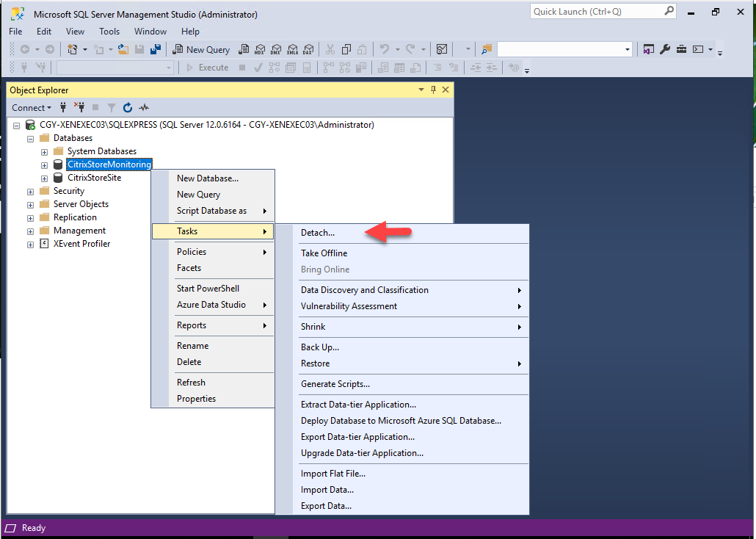Click the MDX query icon in toolbar
This screenshot has height=539, width=756.
click(x=259, y=49)
